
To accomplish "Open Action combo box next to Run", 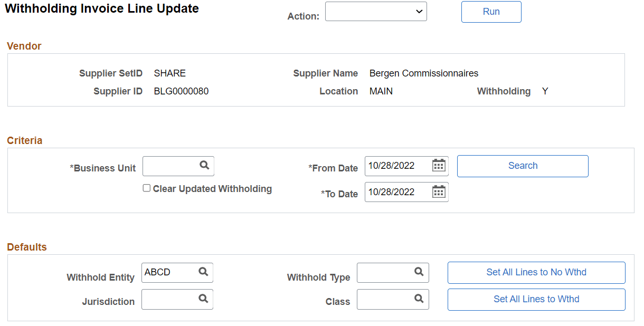I will tap(376, 11).
